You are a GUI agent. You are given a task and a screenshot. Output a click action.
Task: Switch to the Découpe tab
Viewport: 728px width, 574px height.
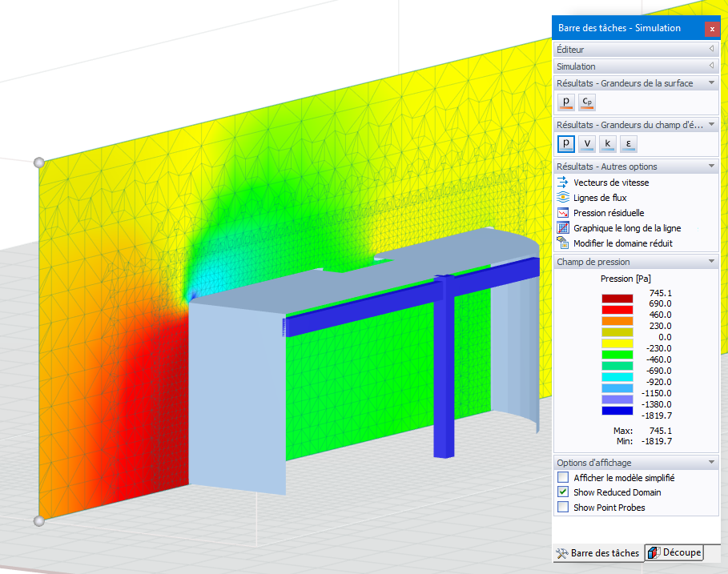674,552
